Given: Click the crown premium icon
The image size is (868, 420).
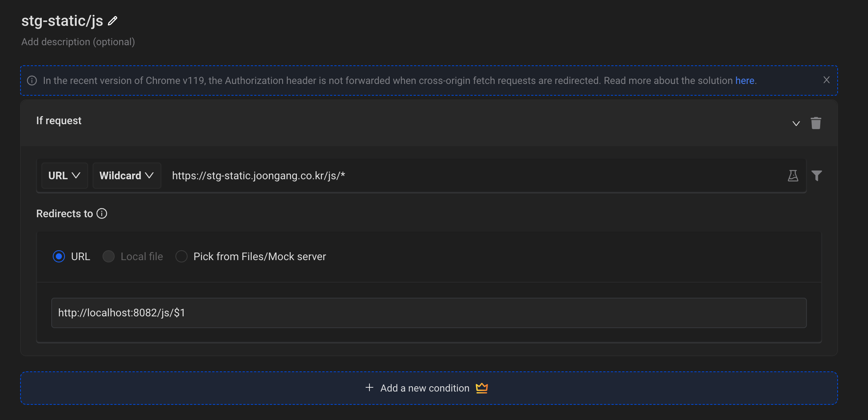Looking at the screenshot, I should pos(481,388).
